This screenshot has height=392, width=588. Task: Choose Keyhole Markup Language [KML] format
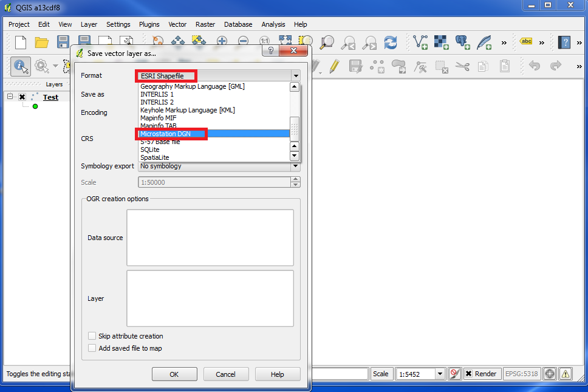[214, 110]
